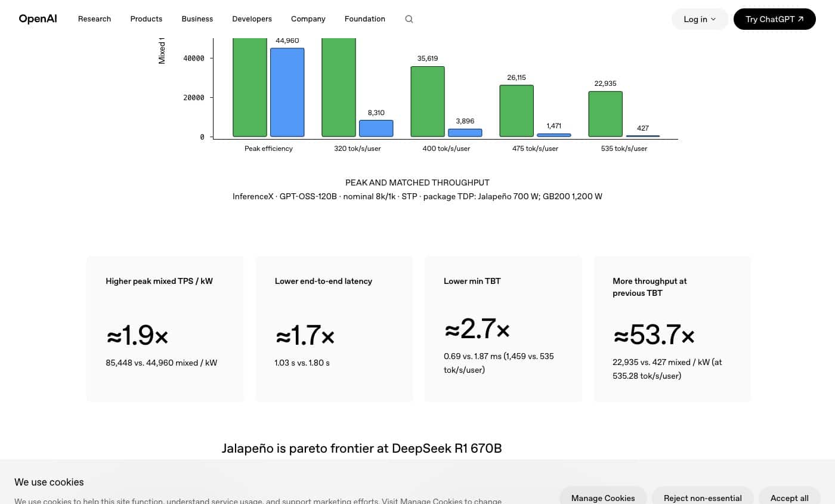Click the "We use cookies" title

49,482
